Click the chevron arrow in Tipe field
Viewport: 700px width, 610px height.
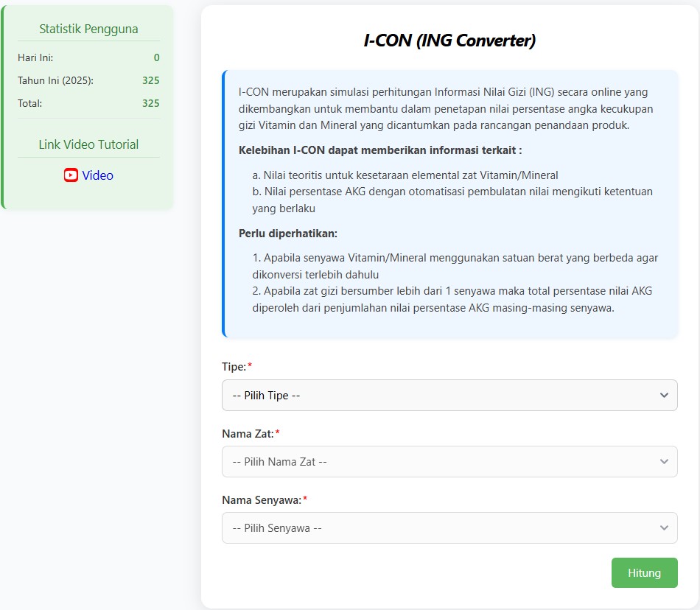point(663,396)
